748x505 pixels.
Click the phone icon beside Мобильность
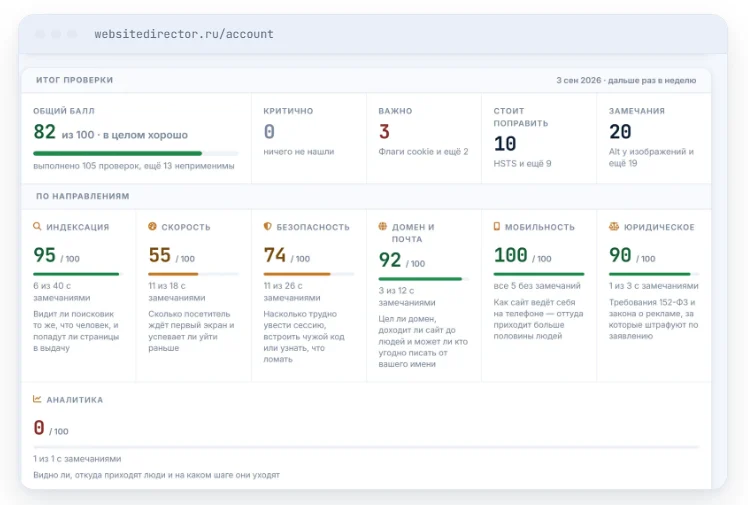pyautogui.click(x=497, y=227)
